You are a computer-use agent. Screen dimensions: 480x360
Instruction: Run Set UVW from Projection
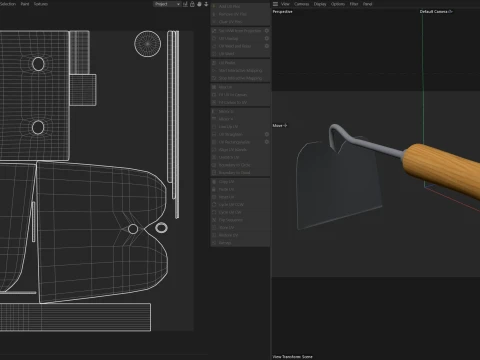pos(237,31)
